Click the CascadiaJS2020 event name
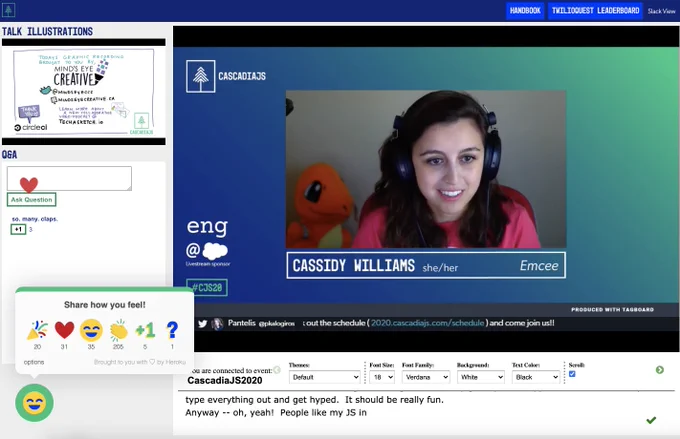 225,380
